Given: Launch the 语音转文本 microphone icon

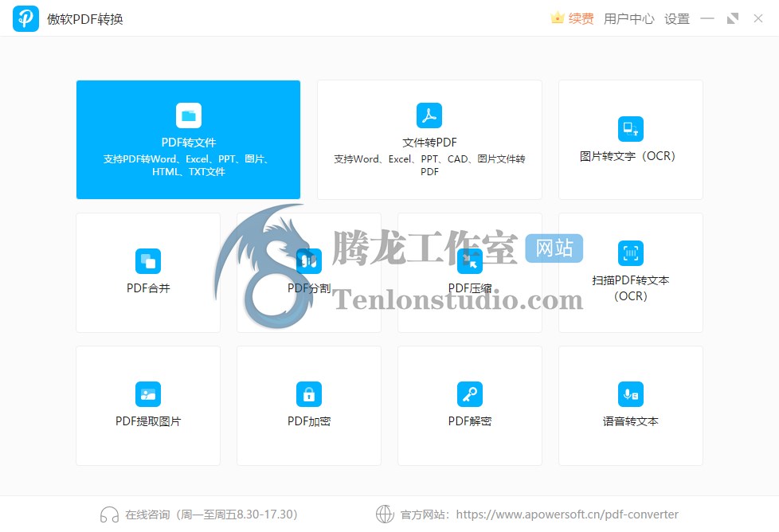Looking at the screenshot, I should (631, 394).
